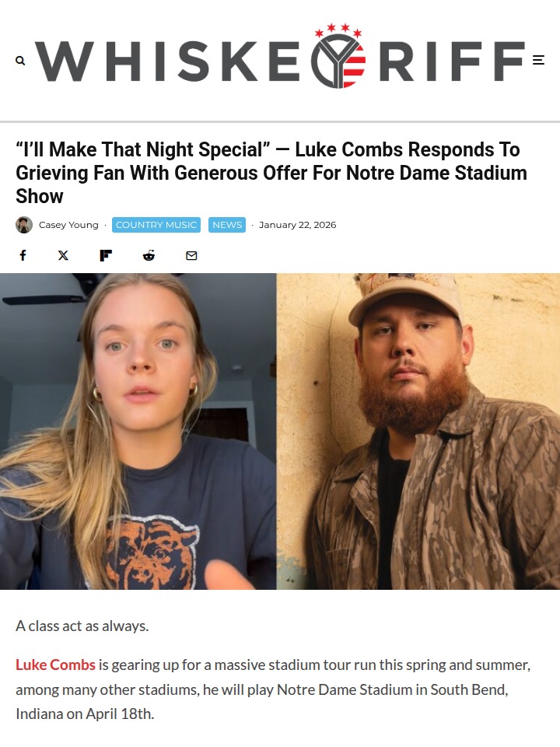Screen dimensions: 560x747
Task: Click the Whiskey Riff logo
Action: (x=280, y=56)
